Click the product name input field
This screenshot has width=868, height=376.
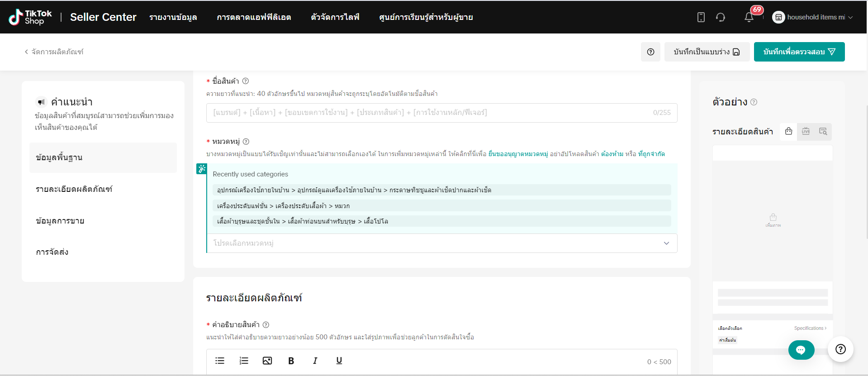tap(430, 113)
